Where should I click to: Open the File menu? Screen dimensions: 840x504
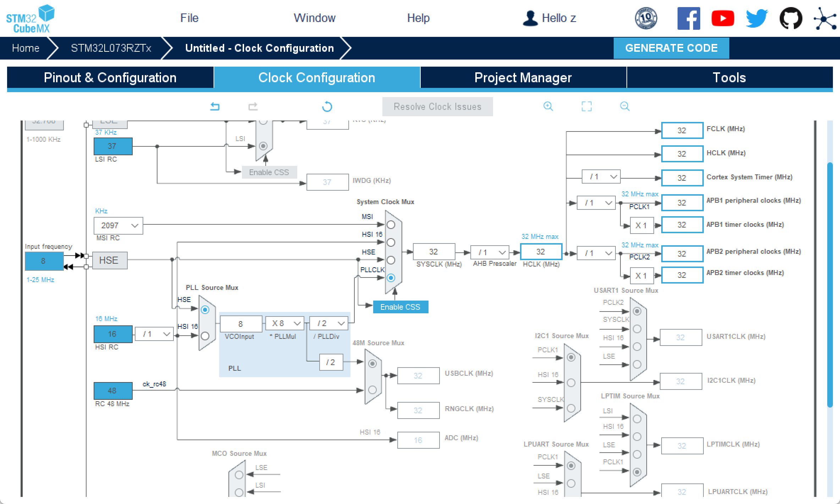[x=189, y=18]
